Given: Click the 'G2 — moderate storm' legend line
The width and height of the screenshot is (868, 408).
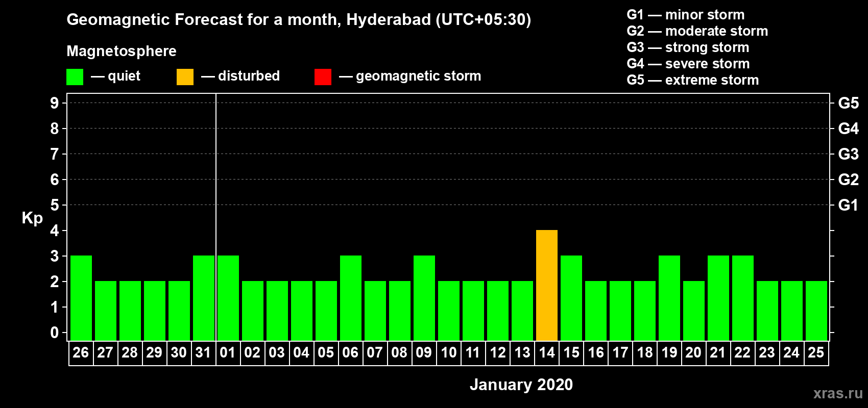Looking at the screenshot, I should 697,31.
